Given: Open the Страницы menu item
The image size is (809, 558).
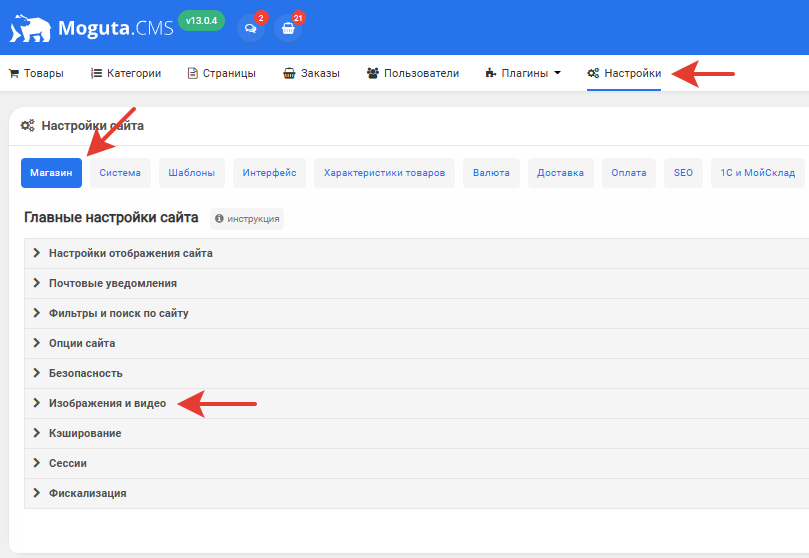Looking at the screenshot, I should 221,73.
